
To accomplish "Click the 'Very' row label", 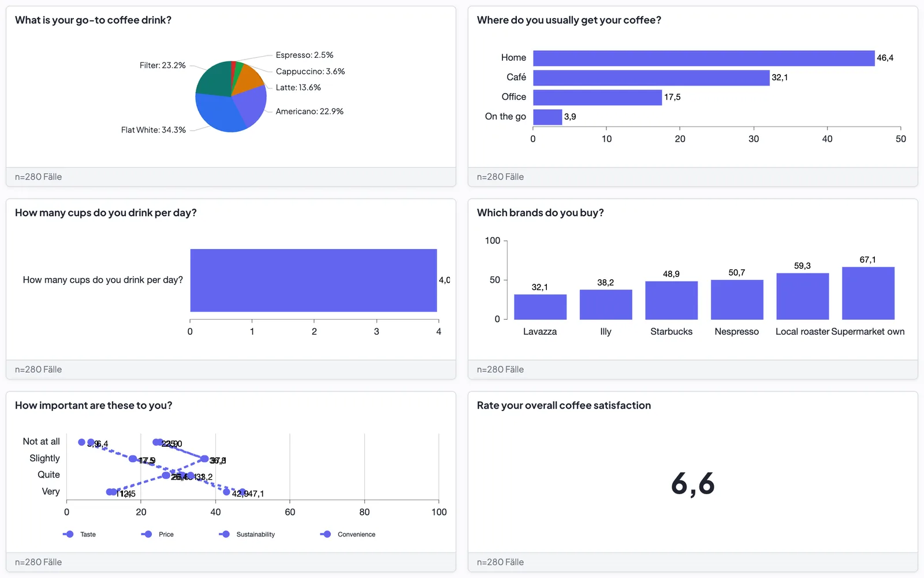I will click(51, 492).
